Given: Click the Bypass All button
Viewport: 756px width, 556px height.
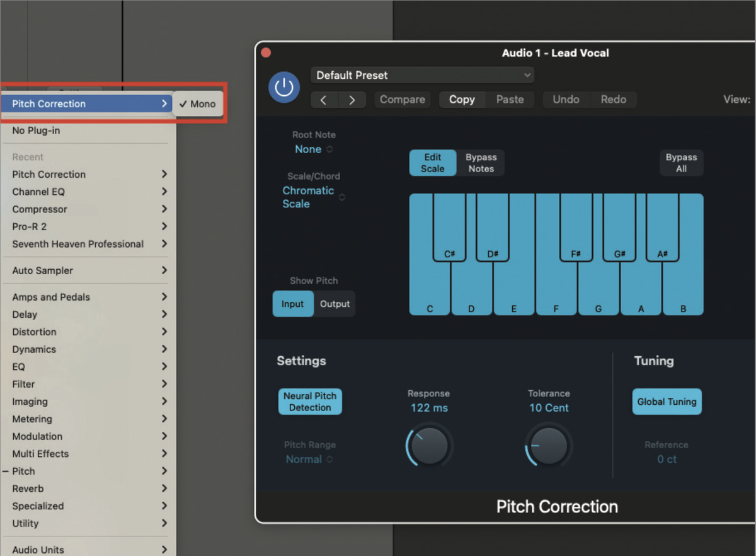Looking at the screenshot, I should click(x=681, y=162).
